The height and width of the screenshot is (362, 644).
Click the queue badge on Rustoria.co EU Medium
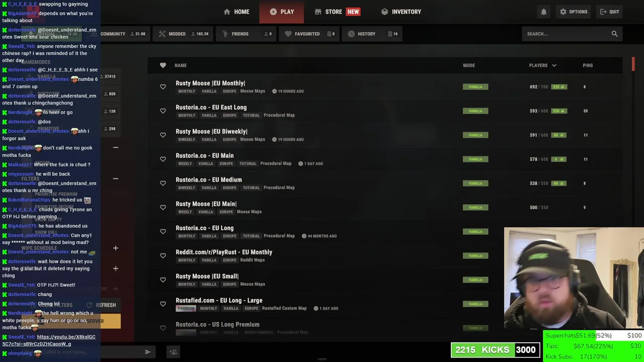559,184
